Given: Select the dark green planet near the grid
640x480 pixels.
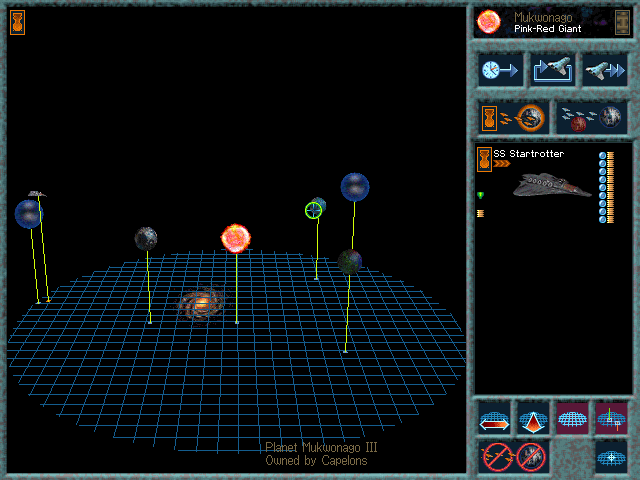Looking at the screenshot, I should [350, 262].
